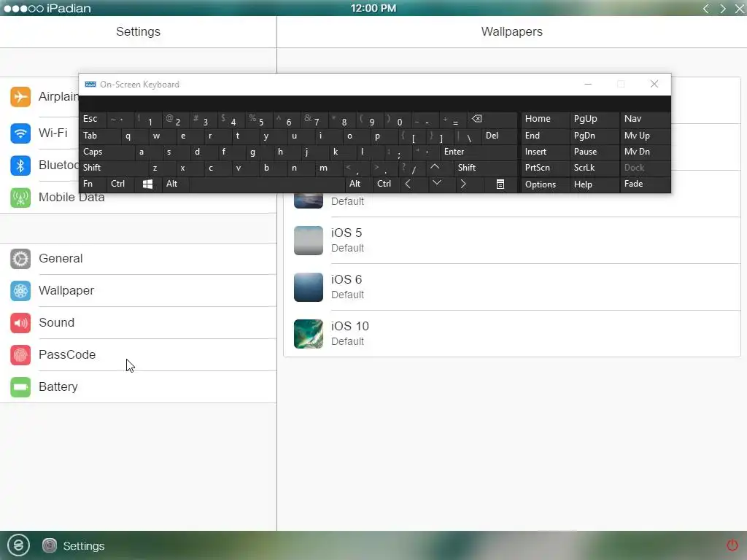Viewport: 747px width, 560px height.
Task: Click the Windows logo key on keyboard
Action: (147, 184)
